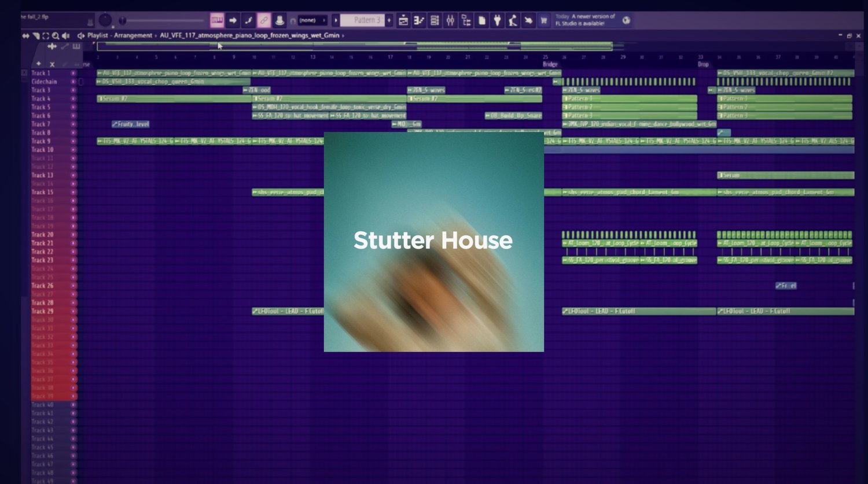Select the Track 28 label

click(42, 303)
